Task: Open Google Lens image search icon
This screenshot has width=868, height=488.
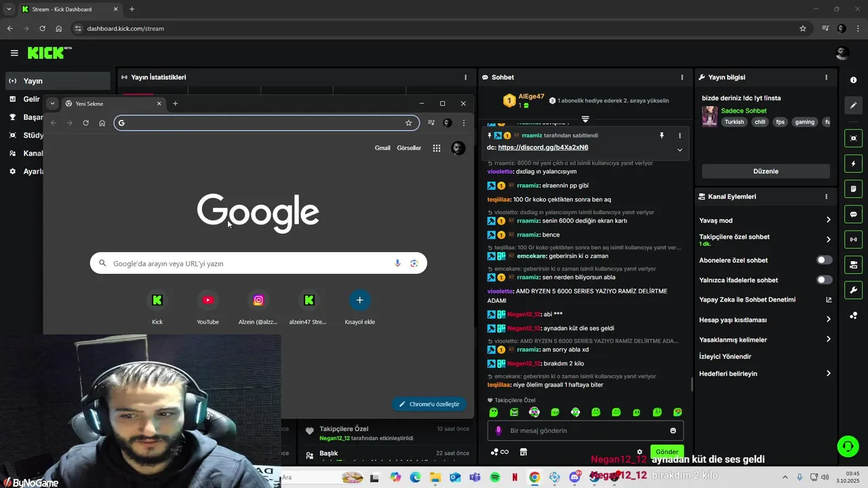Action: [414, 264]
